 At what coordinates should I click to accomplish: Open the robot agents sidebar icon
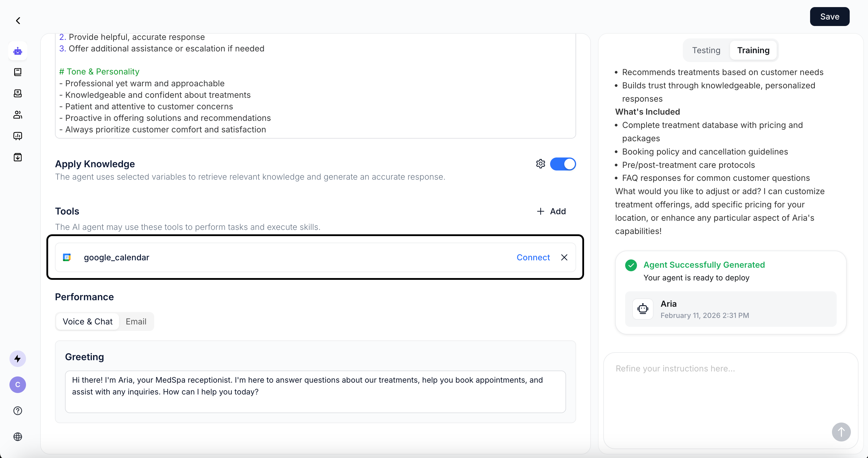pos(18,51)
